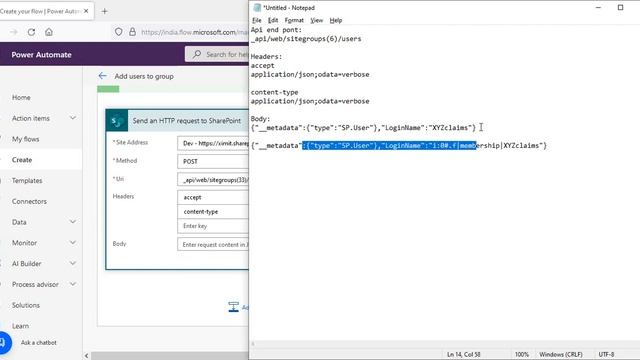640x360 pixels.
Task: Open the Method dropdown showing POST
Action: click(213, 161)
